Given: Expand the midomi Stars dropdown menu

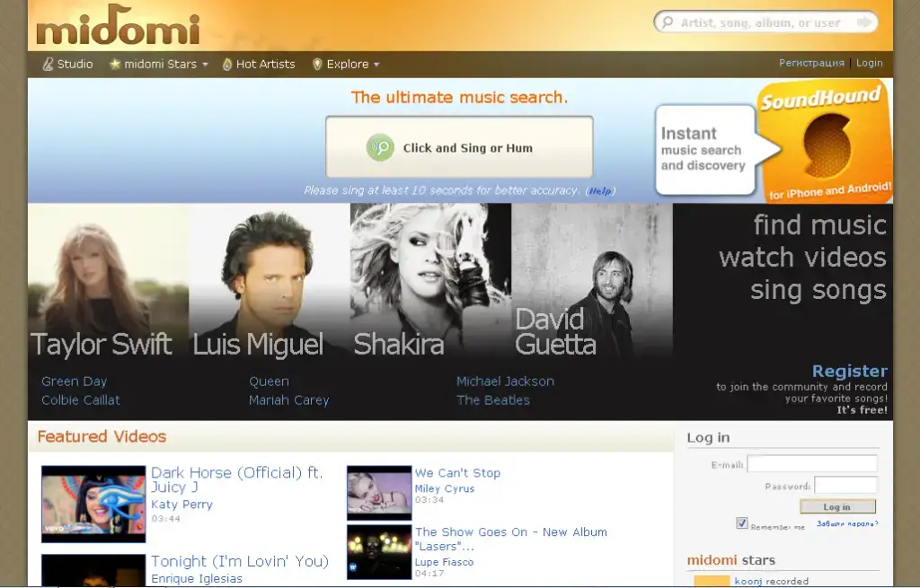Looking at the screenshot, I should coord(205,65).
